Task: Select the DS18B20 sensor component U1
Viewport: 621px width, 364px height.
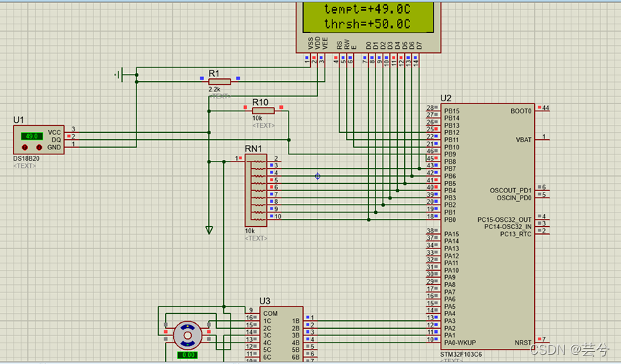Action: [x=39, y=140]
